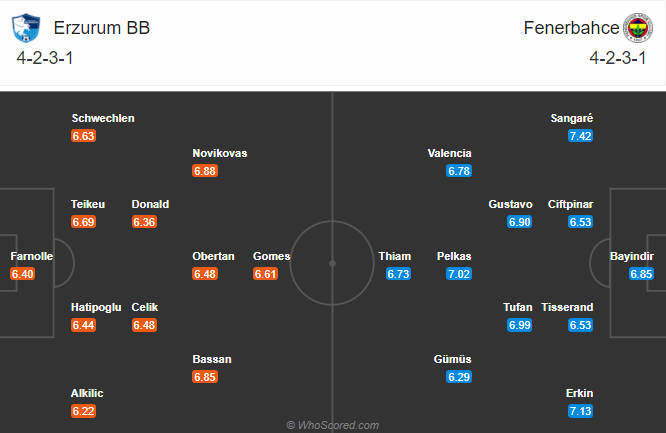Click player name Schwechlen

[102, 118]
